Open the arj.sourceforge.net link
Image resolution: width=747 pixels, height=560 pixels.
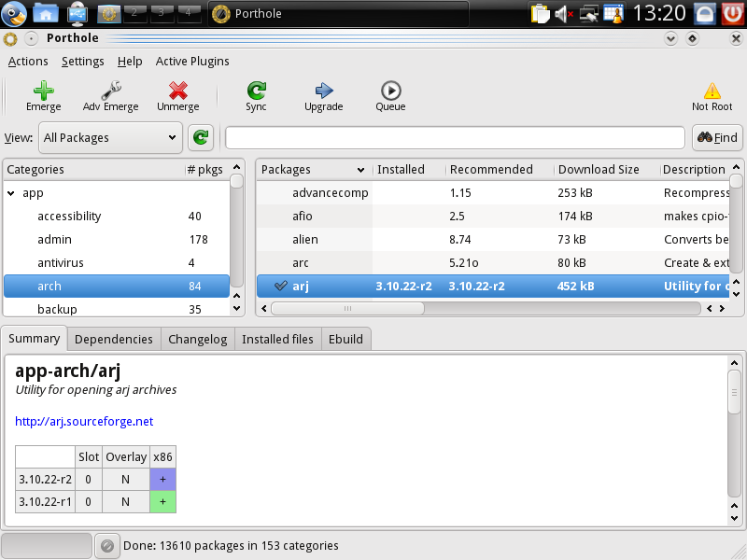[84, 422]
